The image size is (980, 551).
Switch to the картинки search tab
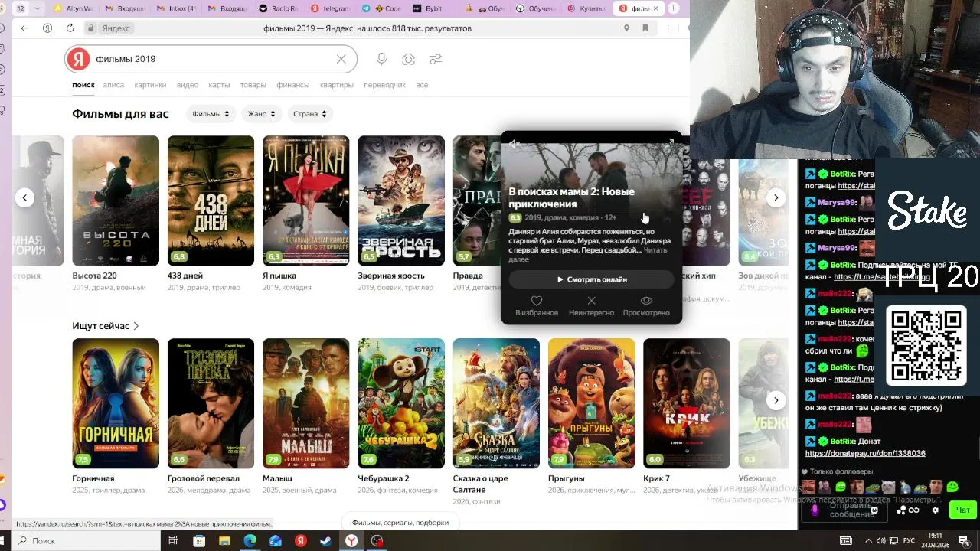coord(150,85)
